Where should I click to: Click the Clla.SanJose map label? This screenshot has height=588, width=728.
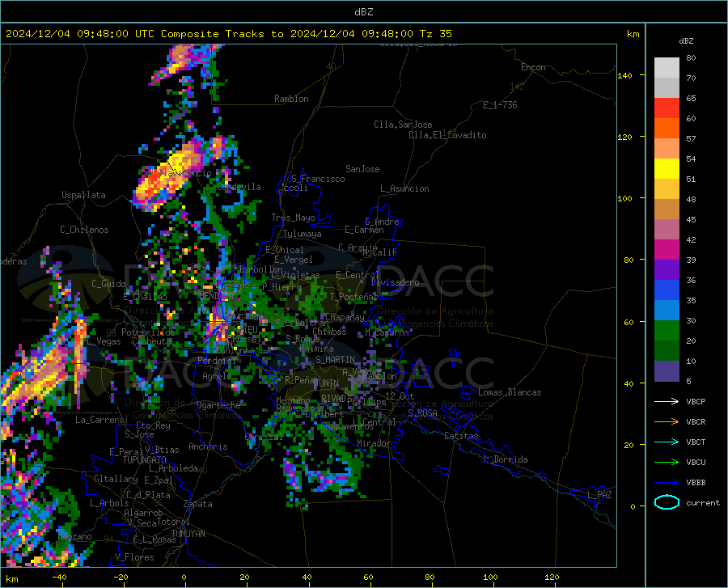[x=403, y=125]
